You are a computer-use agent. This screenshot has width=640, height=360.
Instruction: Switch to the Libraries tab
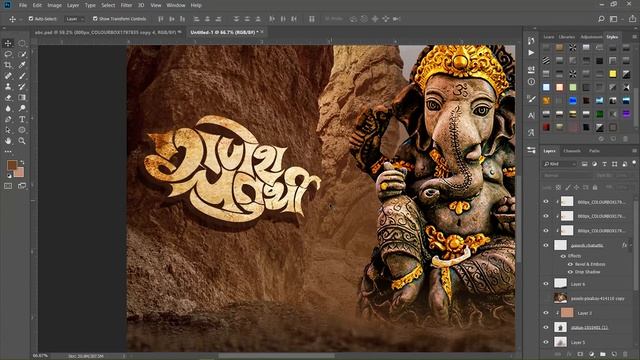(567, 37)
